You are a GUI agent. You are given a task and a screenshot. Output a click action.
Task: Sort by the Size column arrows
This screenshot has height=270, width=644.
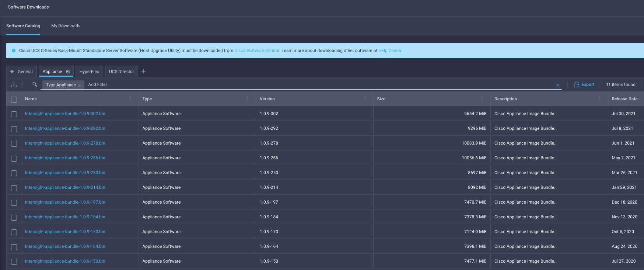[x=482, y=99]
